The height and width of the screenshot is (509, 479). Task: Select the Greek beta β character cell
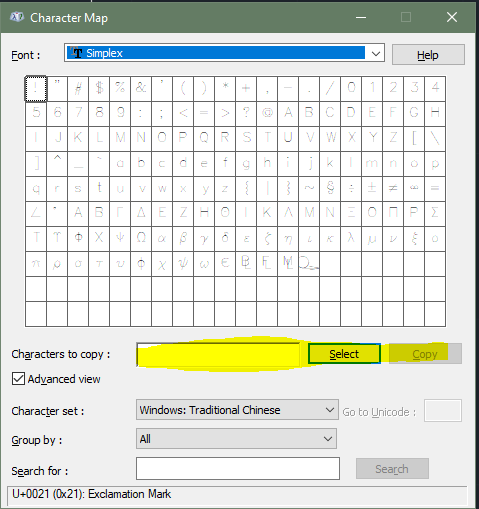(183, 239)
